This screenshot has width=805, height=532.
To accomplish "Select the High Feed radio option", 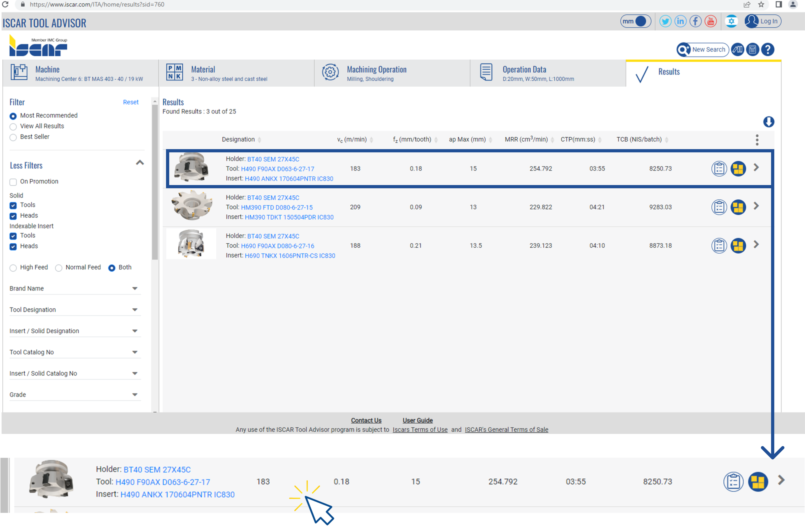I will [x=13, y=268].
